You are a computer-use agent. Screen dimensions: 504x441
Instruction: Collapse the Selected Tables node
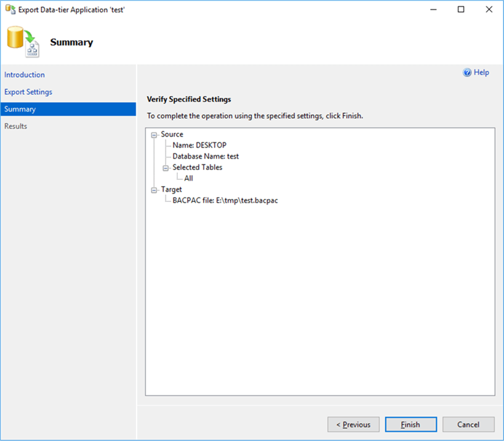click(x=165, y=168)
